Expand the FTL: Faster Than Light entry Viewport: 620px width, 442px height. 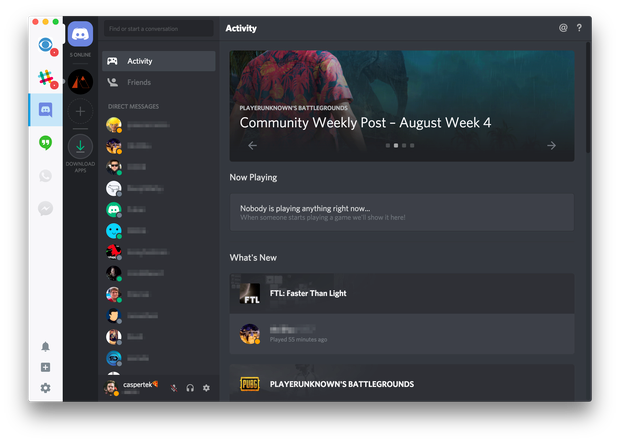click(402, 293)
